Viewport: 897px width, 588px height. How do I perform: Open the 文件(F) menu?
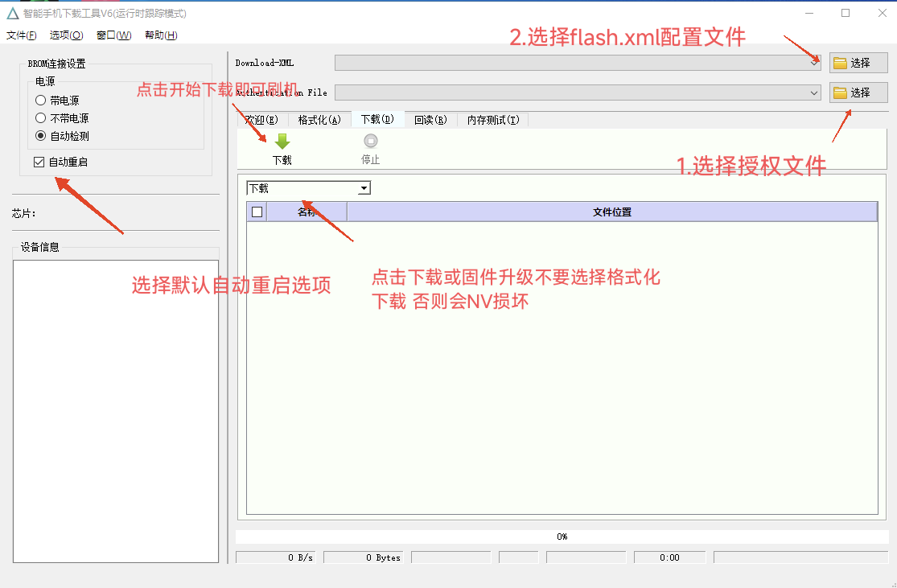pos(21,35)
